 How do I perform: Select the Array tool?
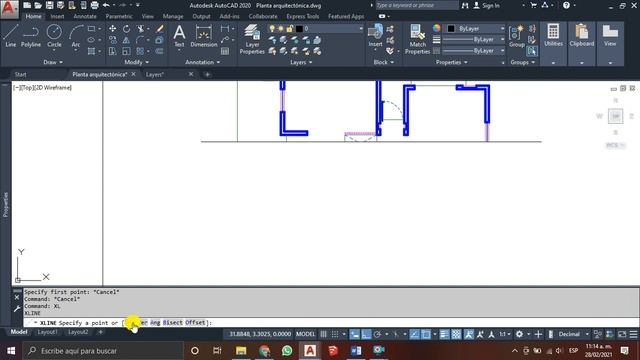140,51
